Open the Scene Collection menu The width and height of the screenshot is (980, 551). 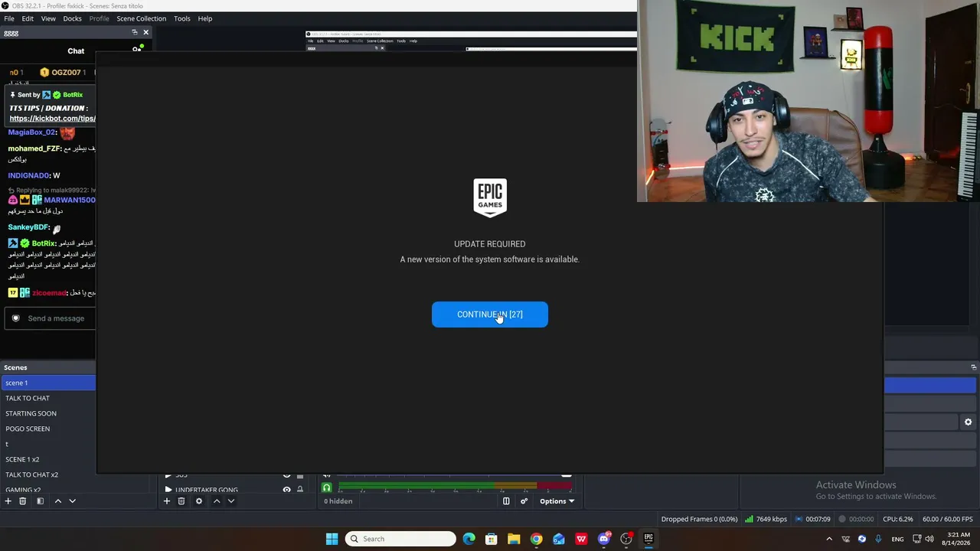(141, 18)
